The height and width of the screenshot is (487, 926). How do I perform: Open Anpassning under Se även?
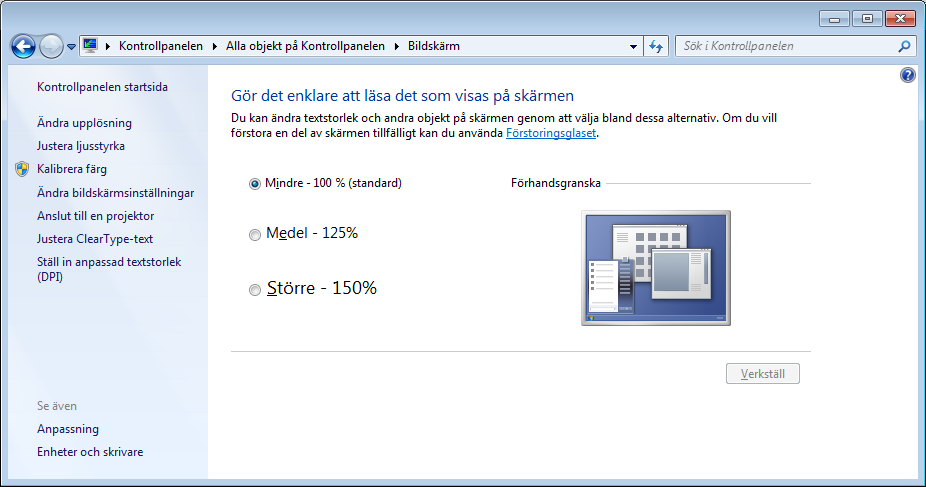click(68, 429)
